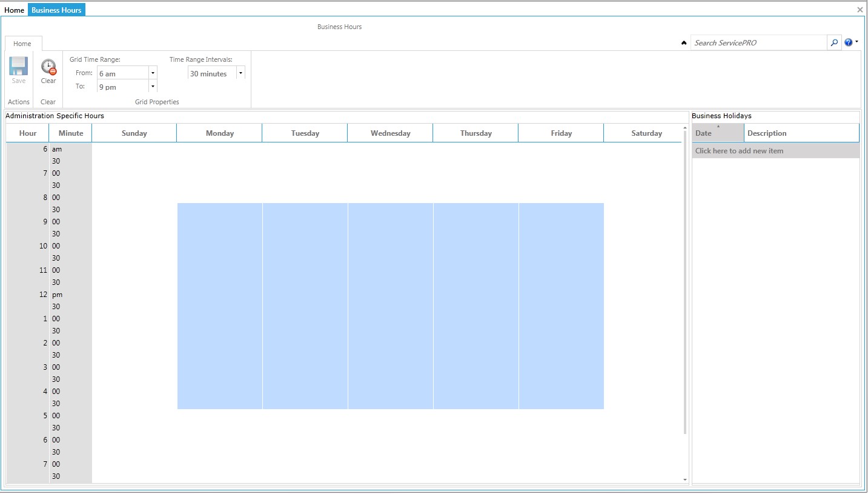Close the Business Hours window with X
The width and height of the screenshot is (868, 494).
[x=860, y=10]
